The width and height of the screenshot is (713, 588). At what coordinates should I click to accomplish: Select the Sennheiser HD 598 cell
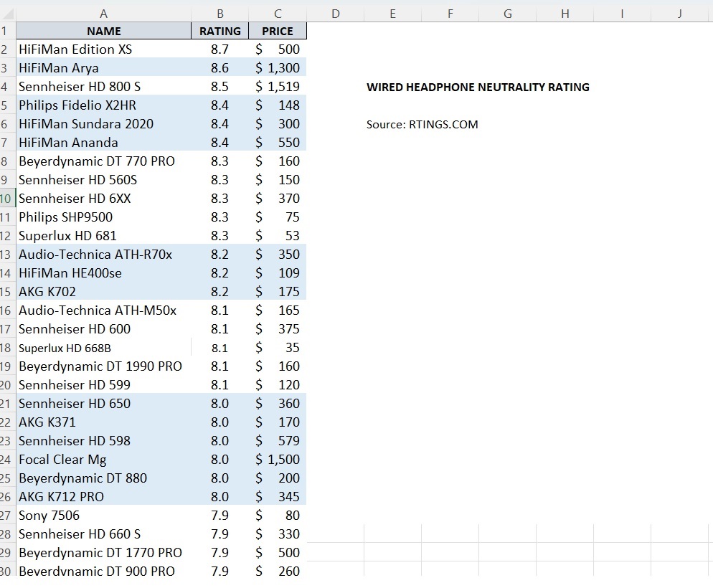coord(104,440)
